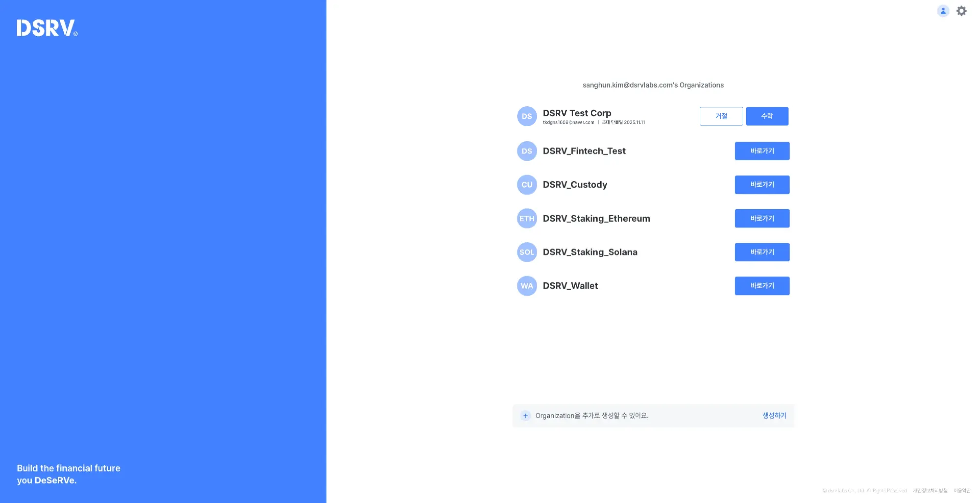
Task: Click the 생성하기 link to create organization
Action: coord(774,415)
